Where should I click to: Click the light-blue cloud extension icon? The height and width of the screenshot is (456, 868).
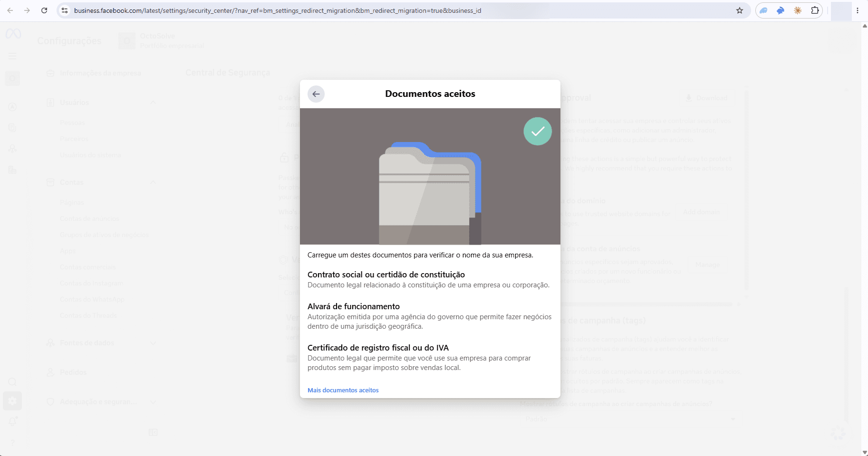pyautogui.click(x=763, y=10)
